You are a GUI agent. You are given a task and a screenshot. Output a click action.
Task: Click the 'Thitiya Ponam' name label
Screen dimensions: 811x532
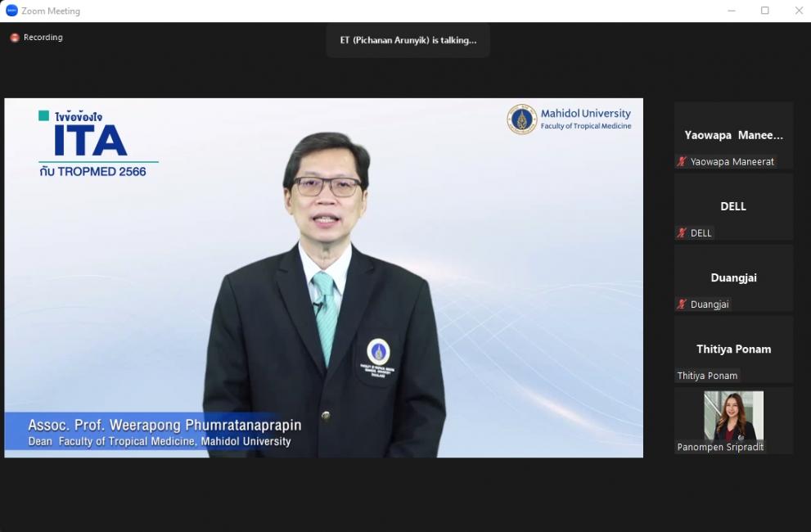[x=707, y=376]
